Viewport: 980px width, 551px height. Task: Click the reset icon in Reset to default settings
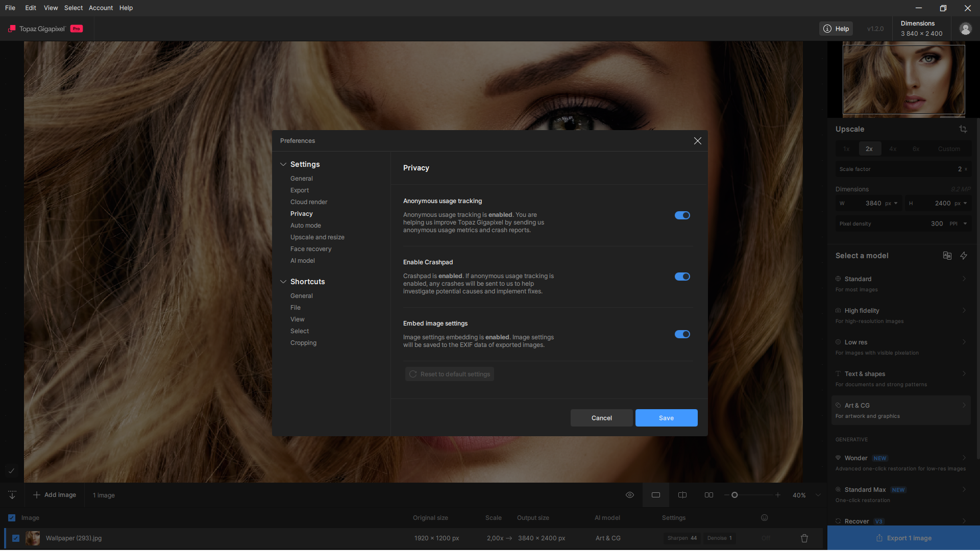pos(413,374)
